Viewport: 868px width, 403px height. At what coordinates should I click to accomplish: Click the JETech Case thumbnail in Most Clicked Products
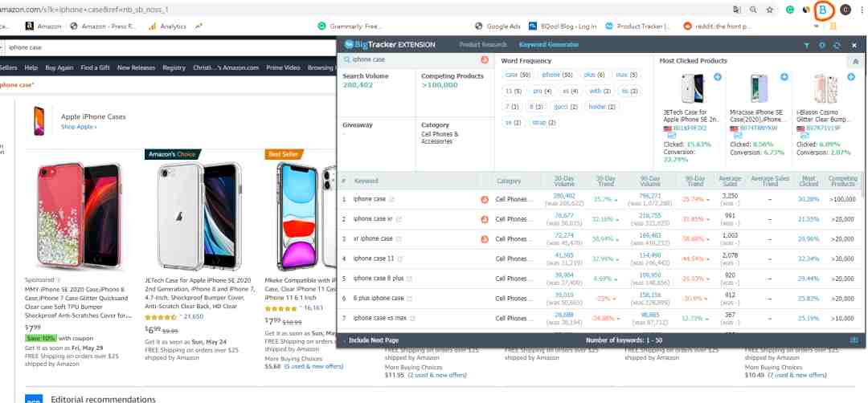point(692,89)
